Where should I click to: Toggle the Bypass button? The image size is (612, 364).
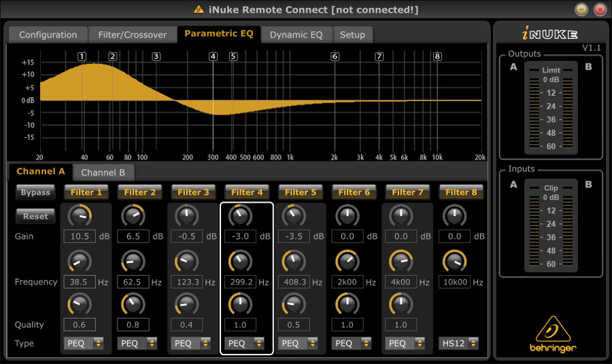click(35, 192)
